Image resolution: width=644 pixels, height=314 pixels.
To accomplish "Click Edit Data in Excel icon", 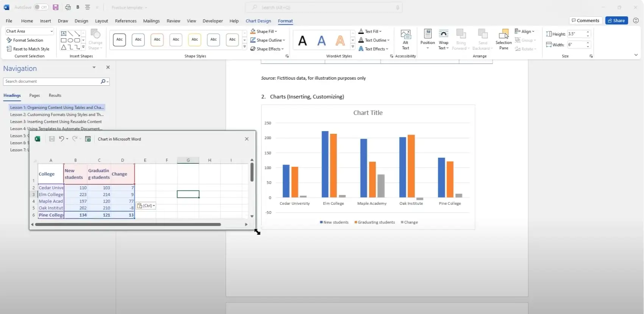I will (x=88, y=139).
